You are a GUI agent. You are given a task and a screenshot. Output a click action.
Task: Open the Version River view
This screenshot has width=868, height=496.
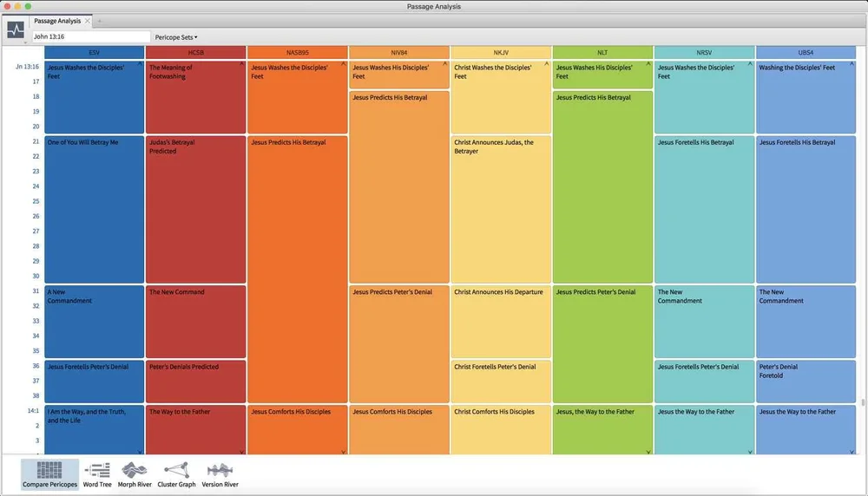pyautogui.click(x=220, y=474)
